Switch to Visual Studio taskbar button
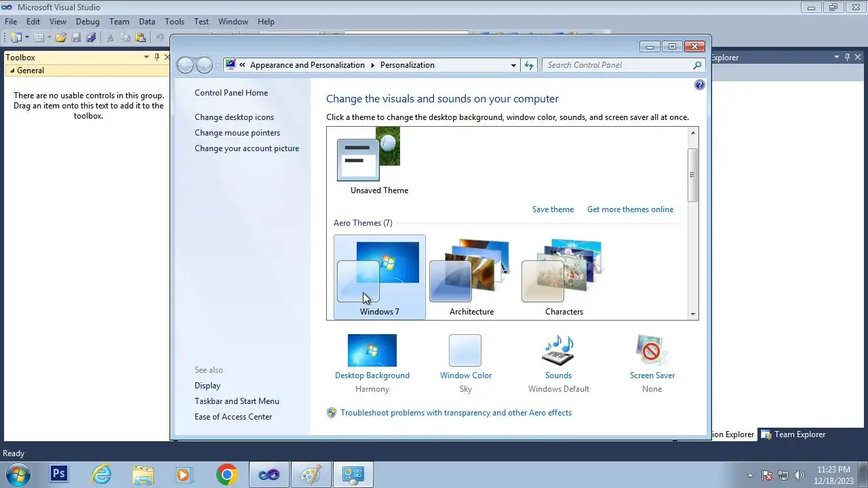 click(x=269, y=474)
